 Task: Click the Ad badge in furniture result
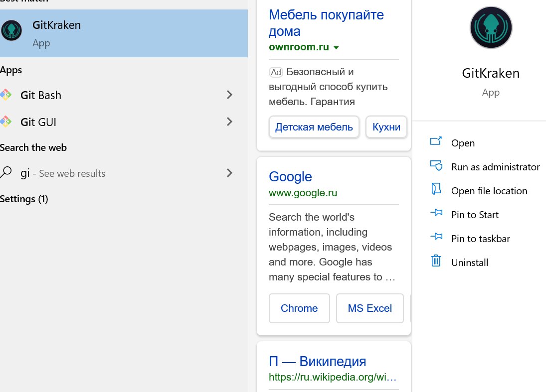point(276,72)
